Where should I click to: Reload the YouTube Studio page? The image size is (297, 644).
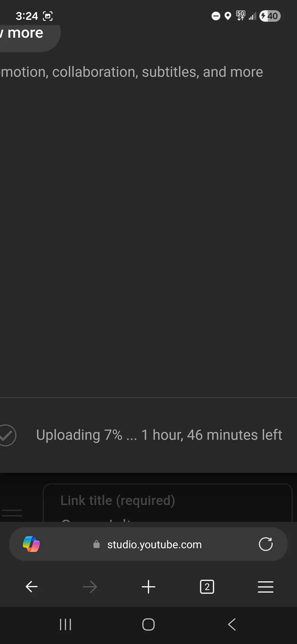266,544
